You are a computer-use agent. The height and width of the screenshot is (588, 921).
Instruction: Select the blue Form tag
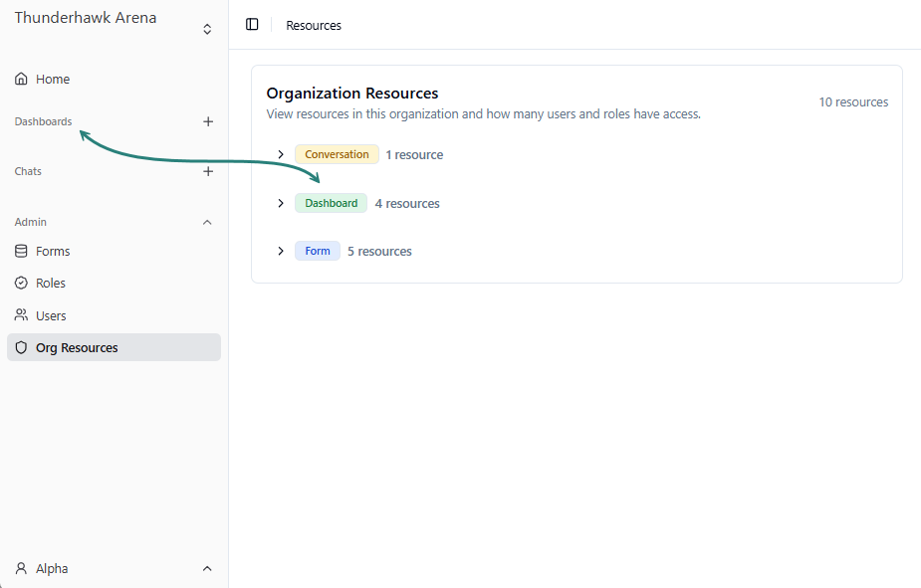click(318, 251)
